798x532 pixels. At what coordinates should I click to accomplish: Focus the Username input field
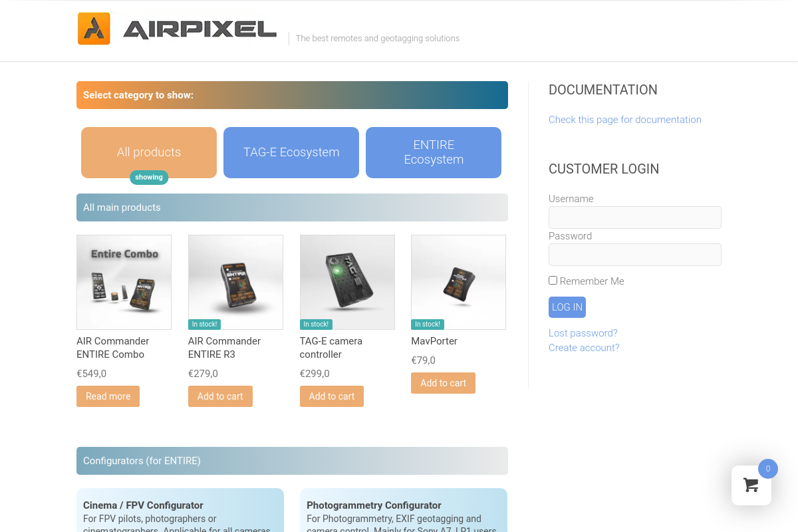click(x=635, y=217)
